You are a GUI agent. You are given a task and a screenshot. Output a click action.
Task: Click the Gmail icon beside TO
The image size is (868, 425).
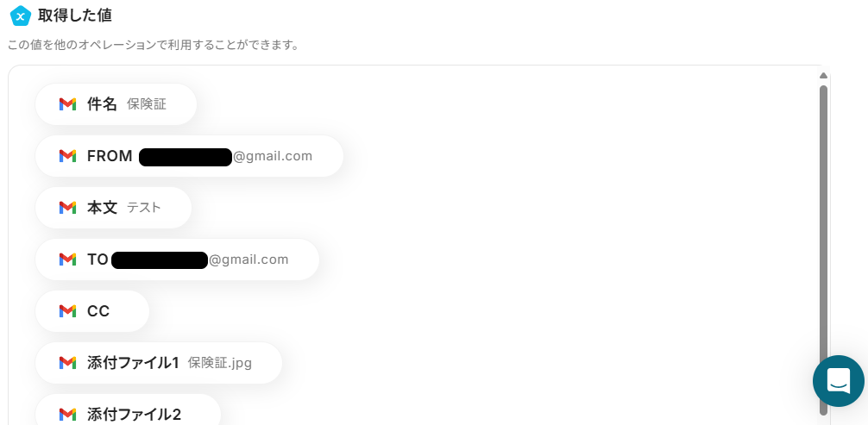[x=67, y=259]
